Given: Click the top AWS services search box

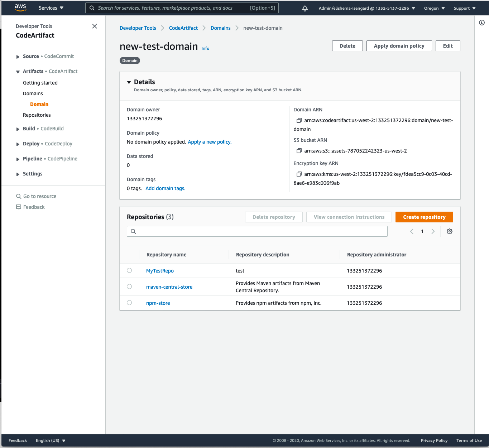Looking at the screenshot, I should (x=182, y=8).
